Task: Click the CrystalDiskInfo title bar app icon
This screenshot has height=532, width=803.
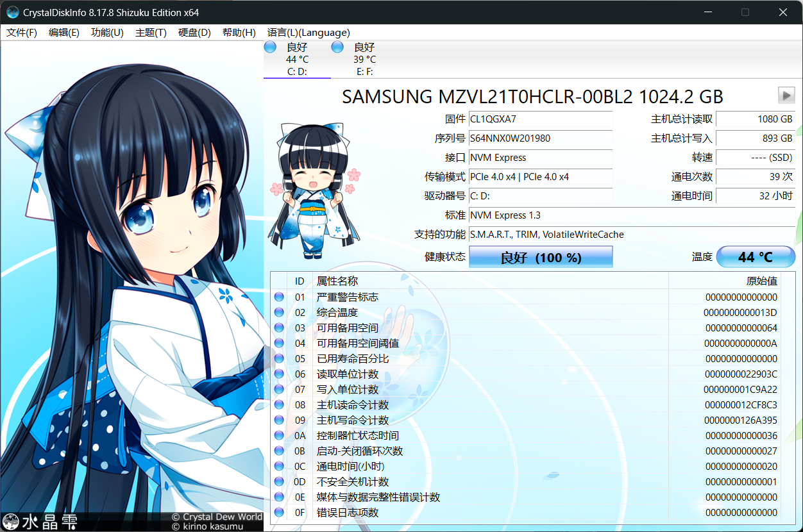Action: [12, 12]
